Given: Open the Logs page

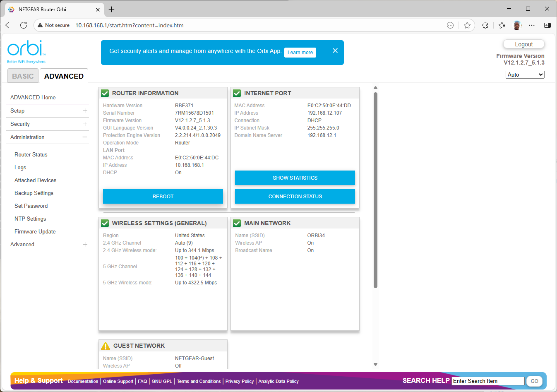Looking at the screenshot, I should [20, 167].
